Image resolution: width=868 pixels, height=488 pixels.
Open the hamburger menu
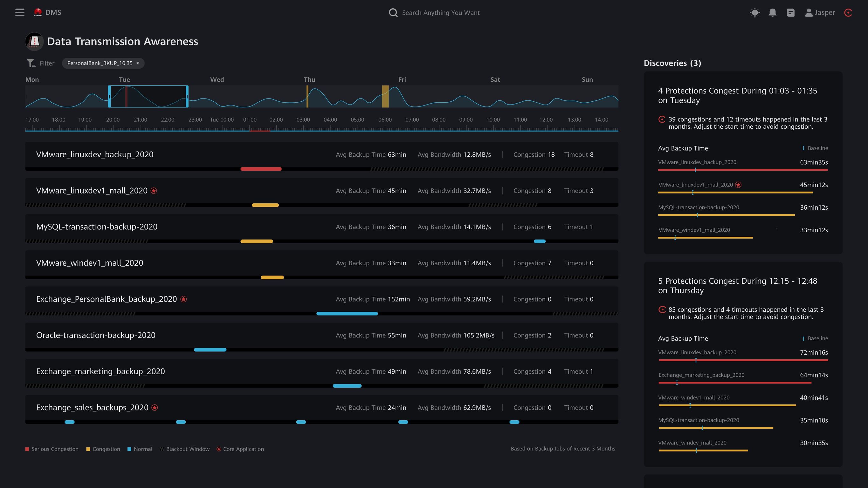click(20, 12)
